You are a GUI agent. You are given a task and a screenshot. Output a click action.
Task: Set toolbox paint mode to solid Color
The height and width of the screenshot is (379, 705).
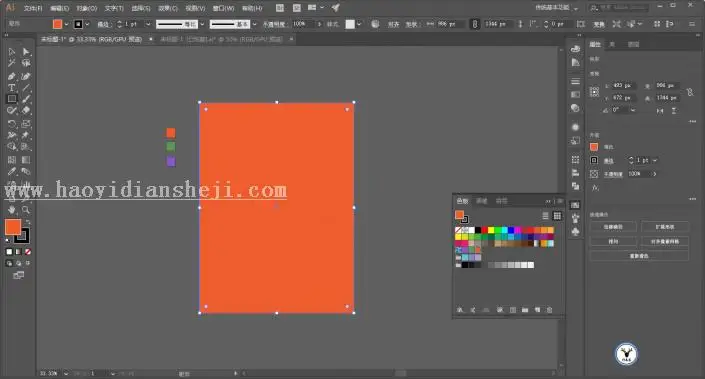click(x=9, y=252)
